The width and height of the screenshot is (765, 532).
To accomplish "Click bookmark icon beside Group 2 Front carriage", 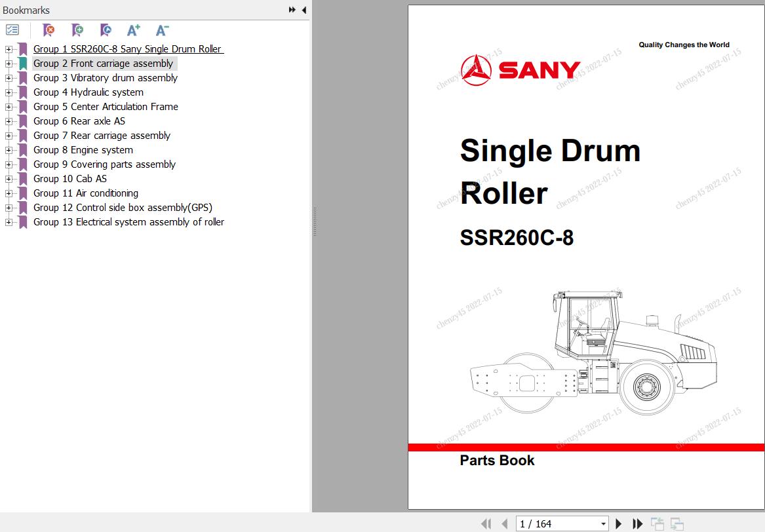I will (x=22, y=64).
